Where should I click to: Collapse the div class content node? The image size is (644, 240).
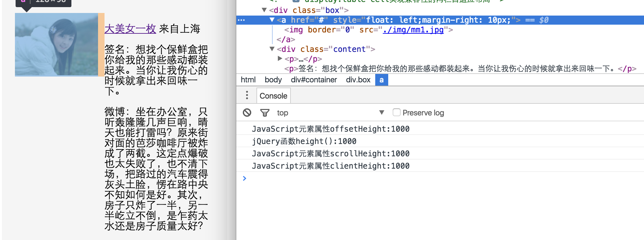tap(272, 49)
